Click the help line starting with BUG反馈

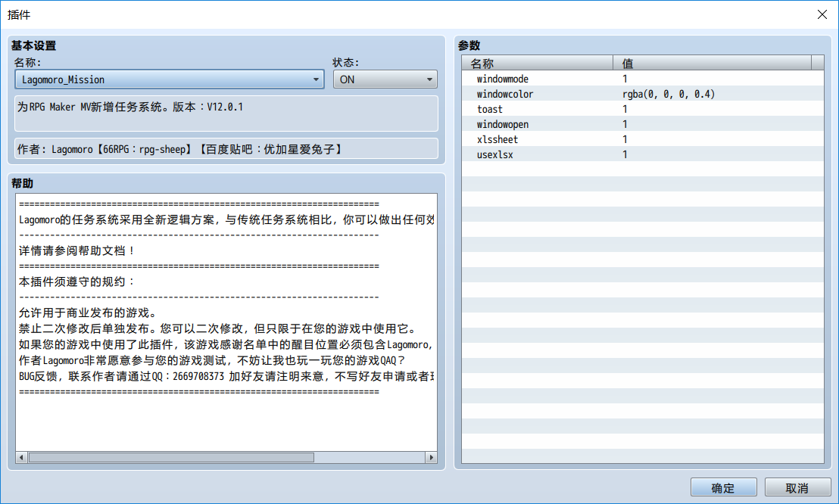[226, 376]
